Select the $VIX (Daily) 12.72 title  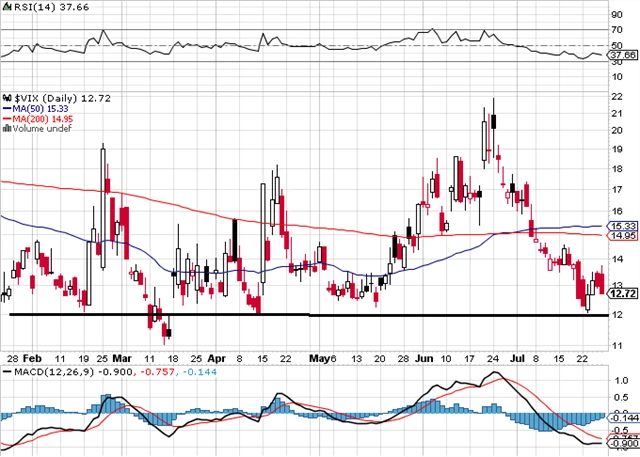(x=62, y=98)
